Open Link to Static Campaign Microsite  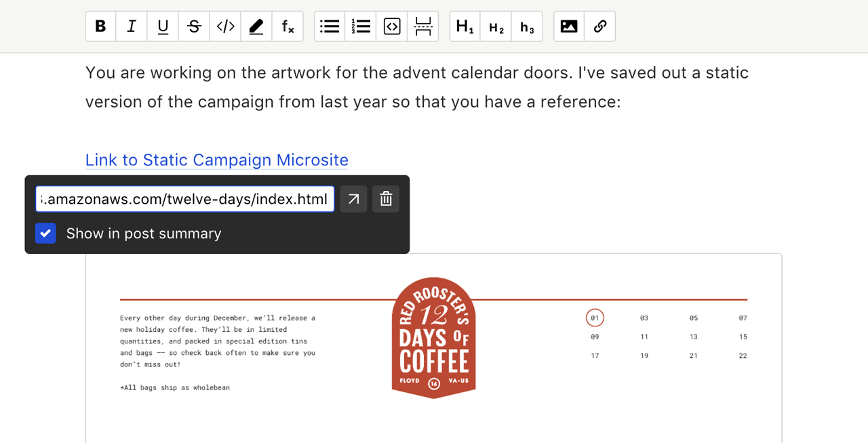(x=217, y=160)
